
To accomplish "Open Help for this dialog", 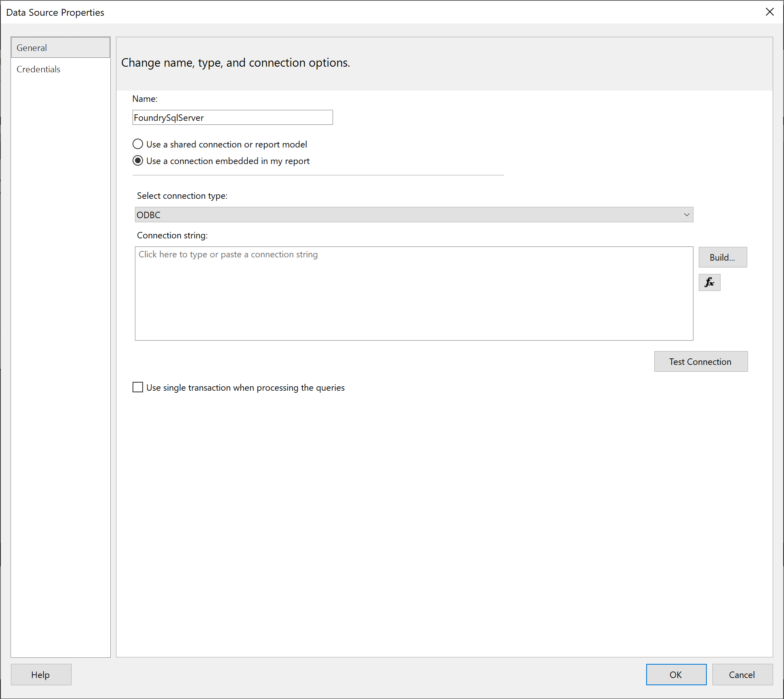I will 41,674.
